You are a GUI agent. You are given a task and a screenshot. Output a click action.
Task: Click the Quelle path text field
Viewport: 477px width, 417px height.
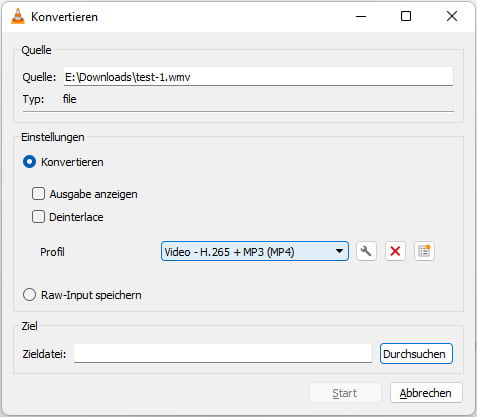[x=258, y=77]
